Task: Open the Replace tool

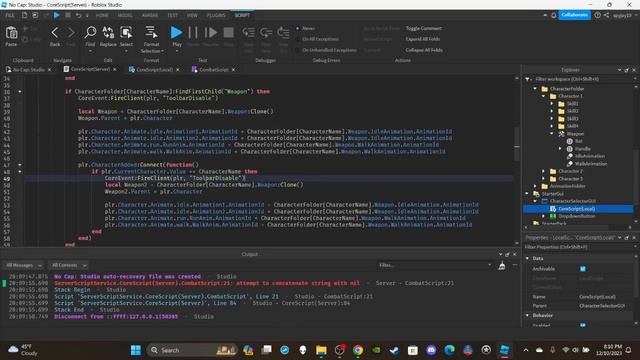Action: (x=108, y=33)
